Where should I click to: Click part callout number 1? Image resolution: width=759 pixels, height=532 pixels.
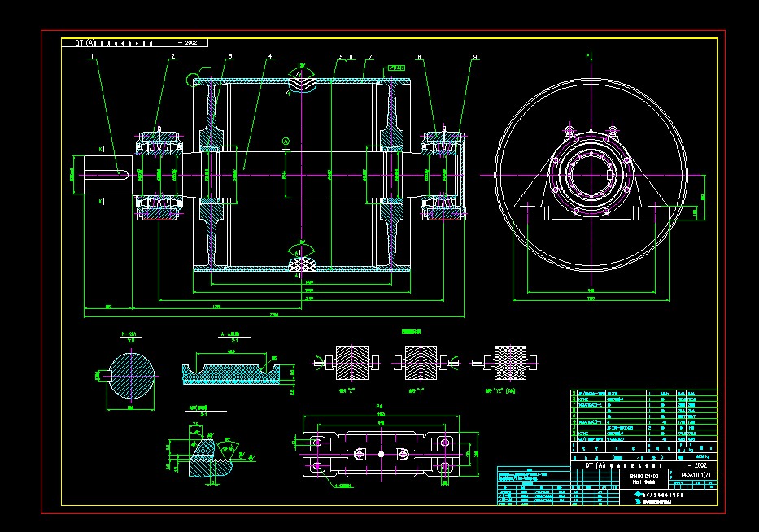coord(94,57)
